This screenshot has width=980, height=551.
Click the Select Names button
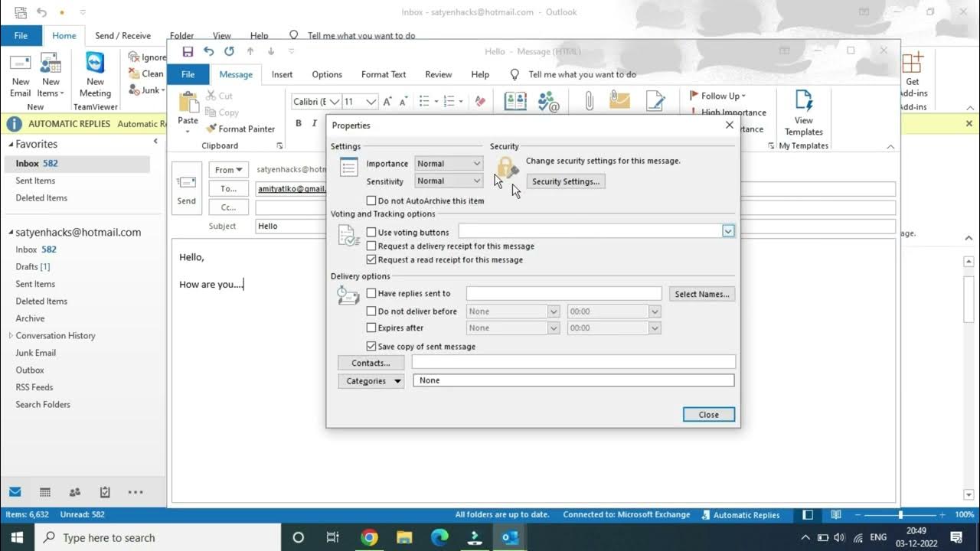tap(702, 294)
